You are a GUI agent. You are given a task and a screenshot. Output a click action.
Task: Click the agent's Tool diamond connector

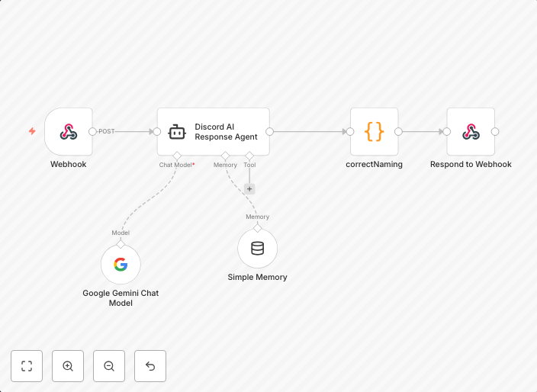point(249,156)
